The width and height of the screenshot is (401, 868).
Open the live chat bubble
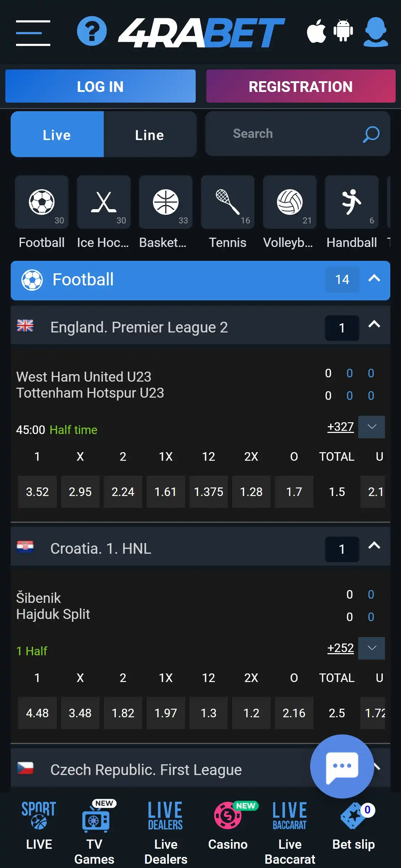[x=342, y=766]
